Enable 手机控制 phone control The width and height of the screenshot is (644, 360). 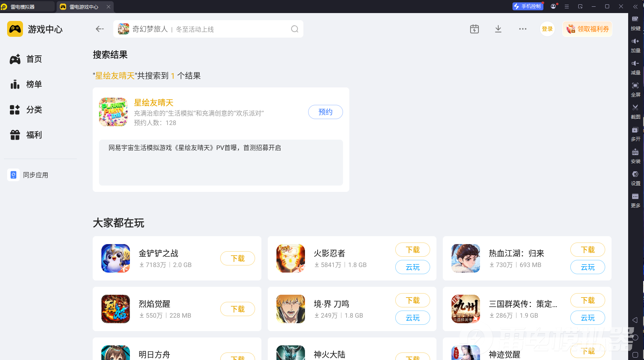tap(528, 6)
